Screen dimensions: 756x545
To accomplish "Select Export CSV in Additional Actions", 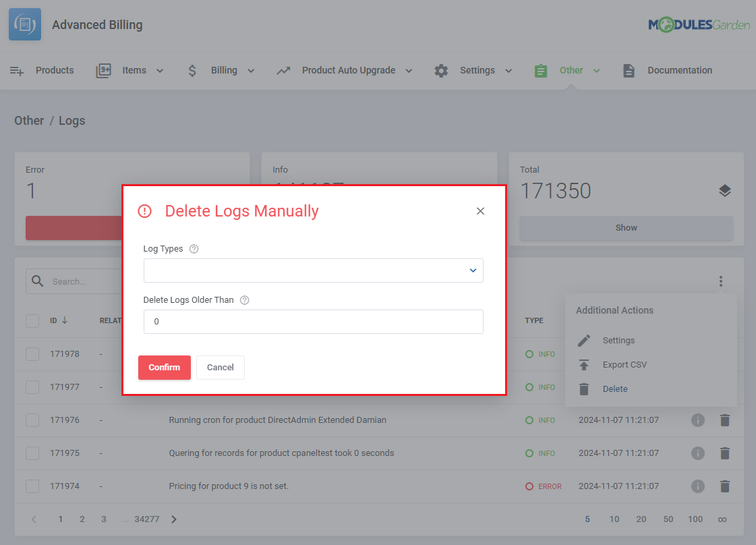I will coord(624,365).
